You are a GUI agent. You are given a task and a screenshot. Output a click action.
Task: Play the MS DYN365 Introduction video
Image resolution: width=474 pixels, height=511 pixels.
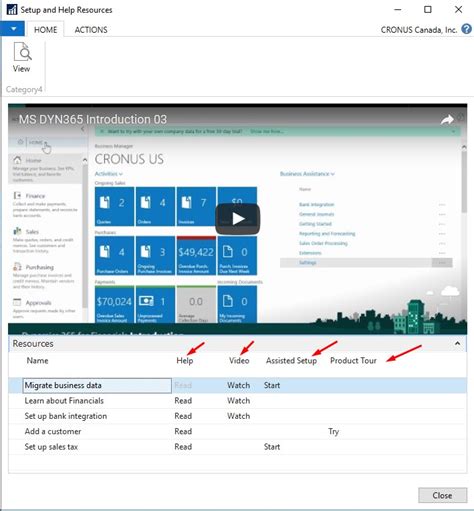237,219
